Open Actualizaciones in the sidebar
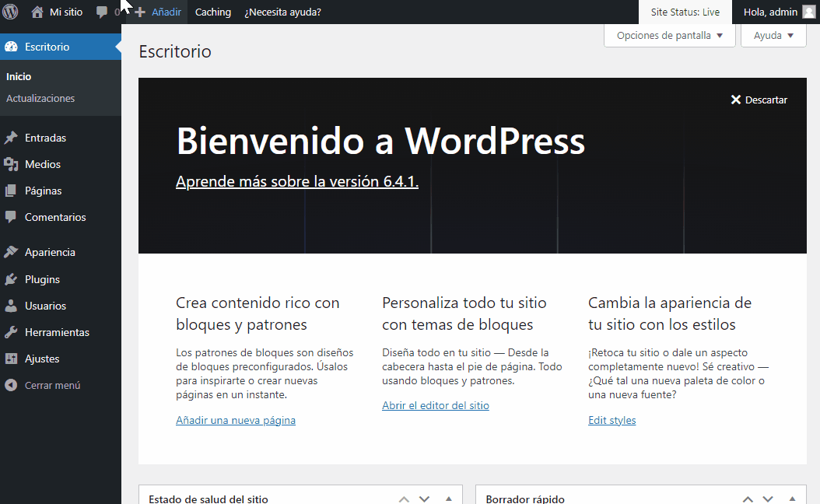This screenshot has height=504, width=820. (40, 98)
